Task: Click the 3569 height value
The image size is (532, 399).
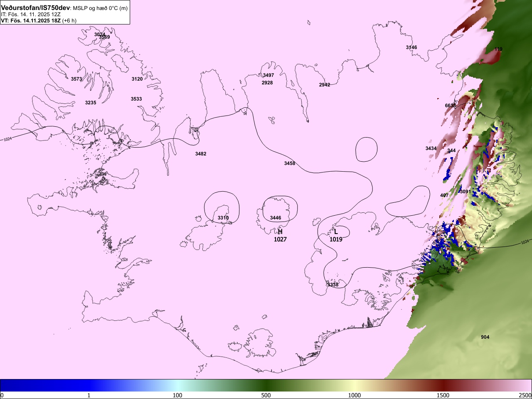Action: click(x=104, y=37)
